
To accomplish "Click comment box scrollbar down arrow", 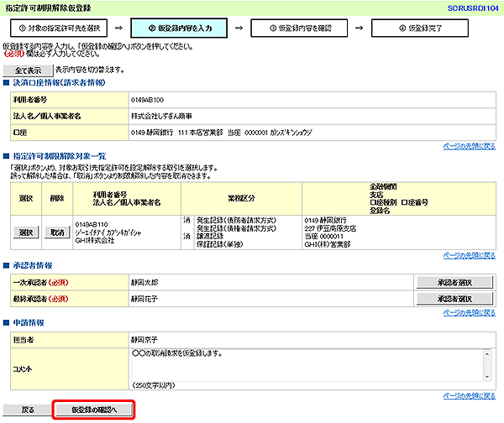I will (x=488, y=374).
